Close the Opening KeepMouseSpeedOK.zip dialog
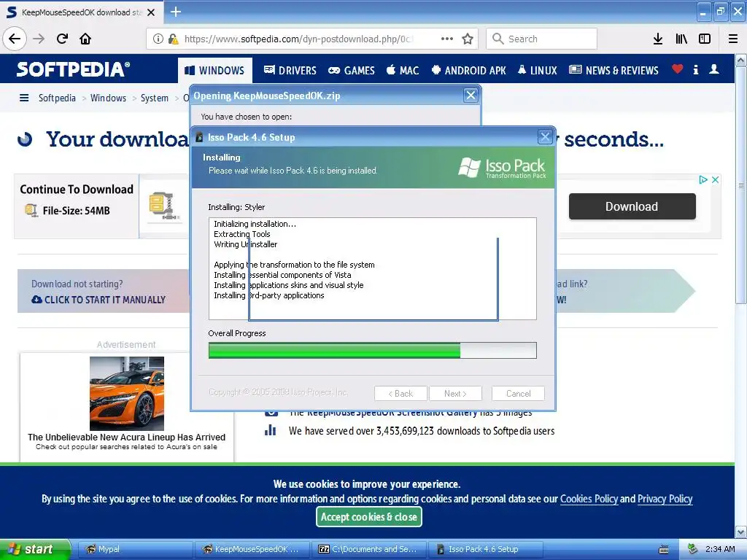This screenshot has width=747, height=560. (x=471, y=96)
